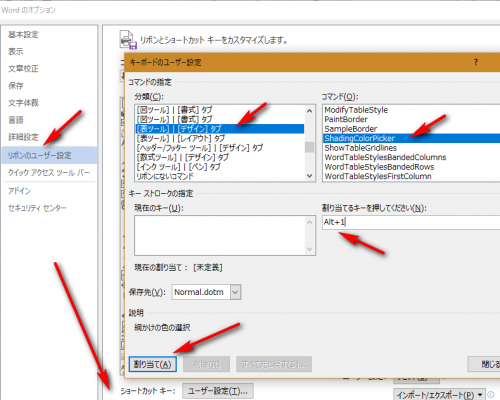Select アドイン in options sidebar
Screen dimensions: 500x400
[x=19, y=191]
